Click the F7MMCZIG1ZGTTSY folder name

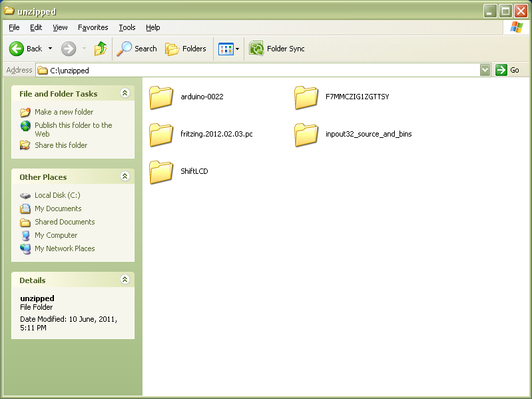pyautogui.click(x=358, y=97)
